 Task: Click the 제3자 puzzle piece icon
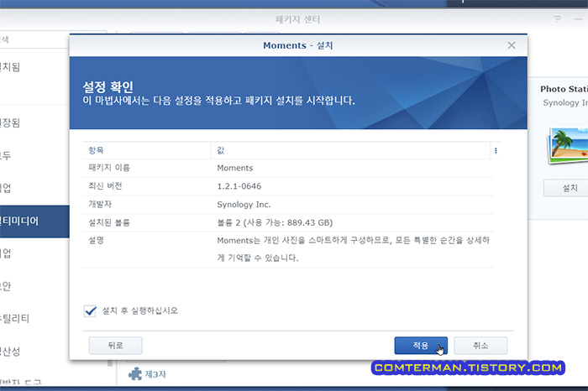click(x=135, y=373)
